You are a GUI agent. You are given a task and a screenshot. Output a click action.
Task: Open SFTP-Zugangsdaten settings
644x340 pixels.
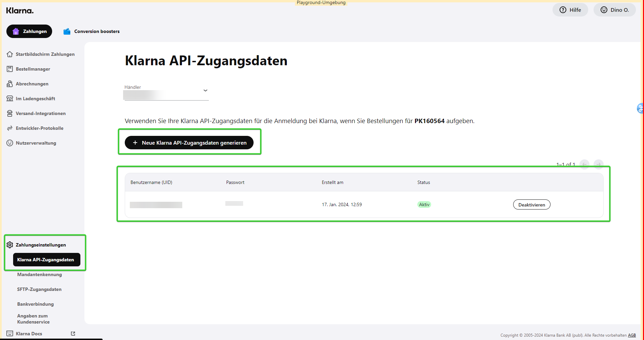point(39,289)
